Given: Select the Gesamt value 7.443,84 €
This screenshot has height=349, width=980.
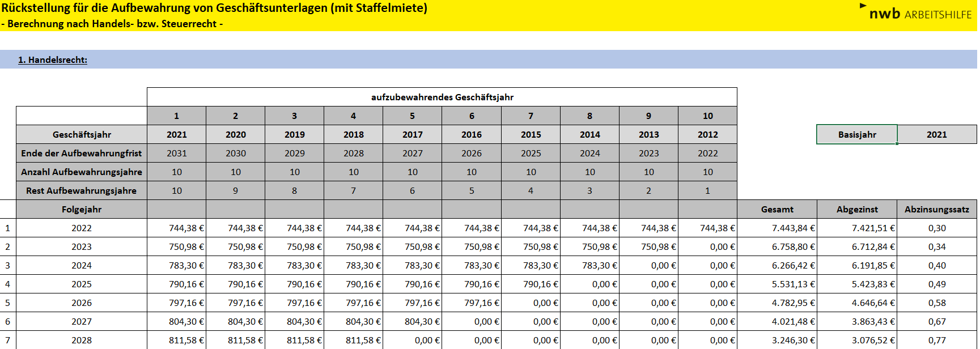Looking at the screenshot, I should click(x=792, y=228).
